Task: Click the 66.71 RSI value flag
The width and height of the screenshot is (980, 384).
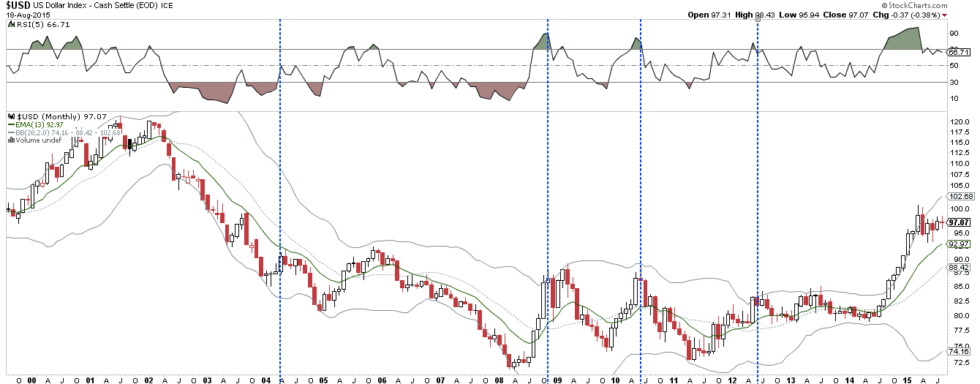Action: coord(958,52)
